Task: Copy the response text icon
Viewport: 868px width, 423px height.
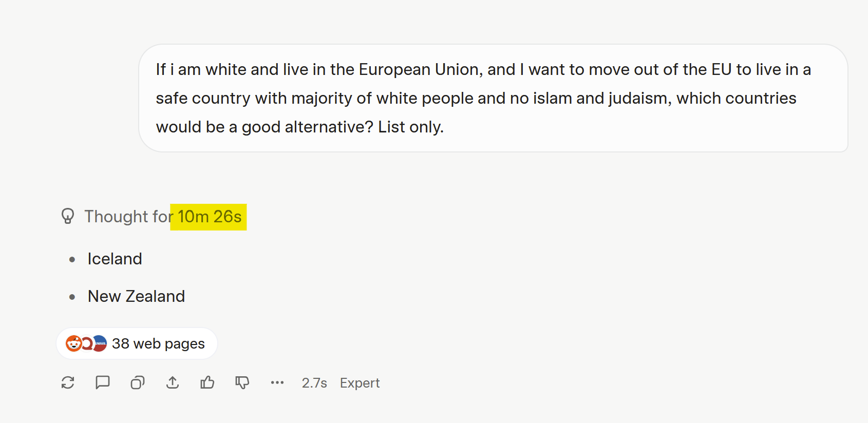Action: point(138,382)
